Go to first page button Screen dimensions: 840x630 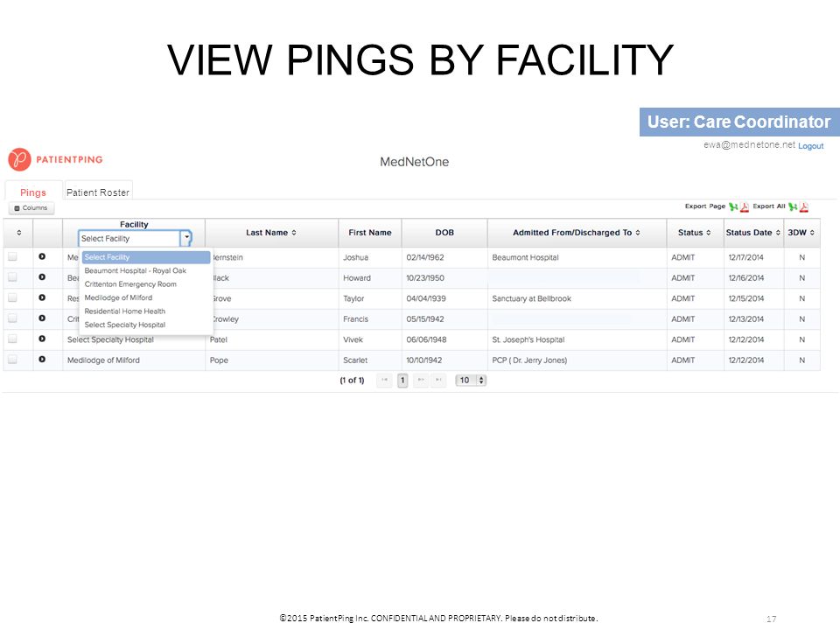click(384, 380)
